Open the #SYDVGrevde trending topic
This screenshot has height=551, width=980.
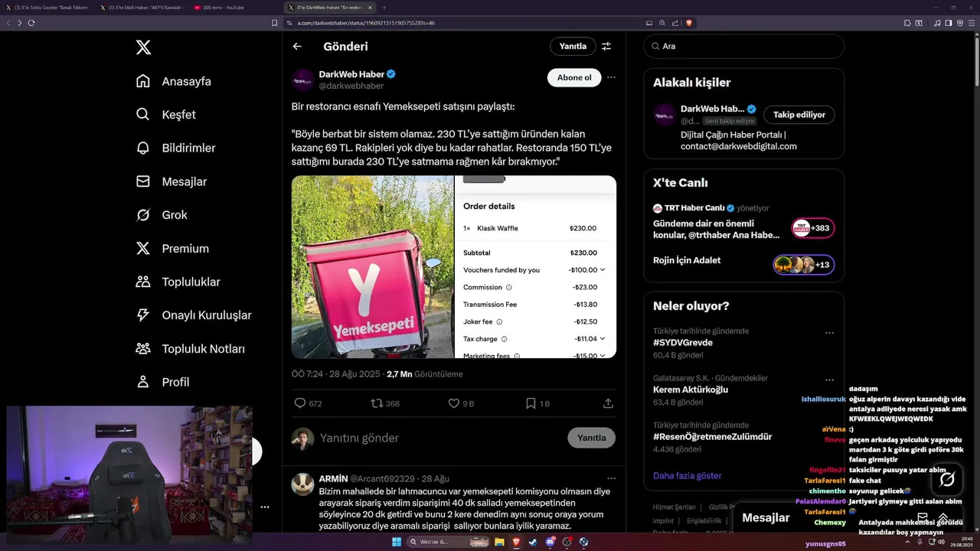click(683, 343)
